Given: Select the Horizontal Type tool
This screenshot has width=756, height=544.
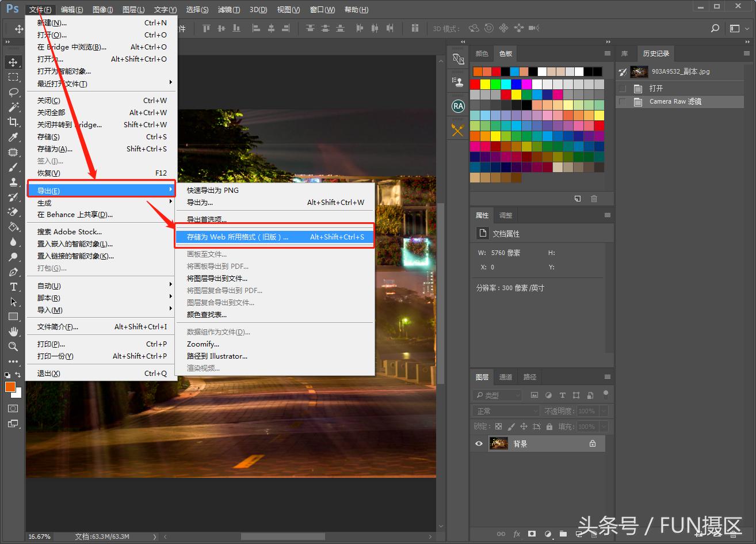Looking at the screenshot, I should [13, 287].
